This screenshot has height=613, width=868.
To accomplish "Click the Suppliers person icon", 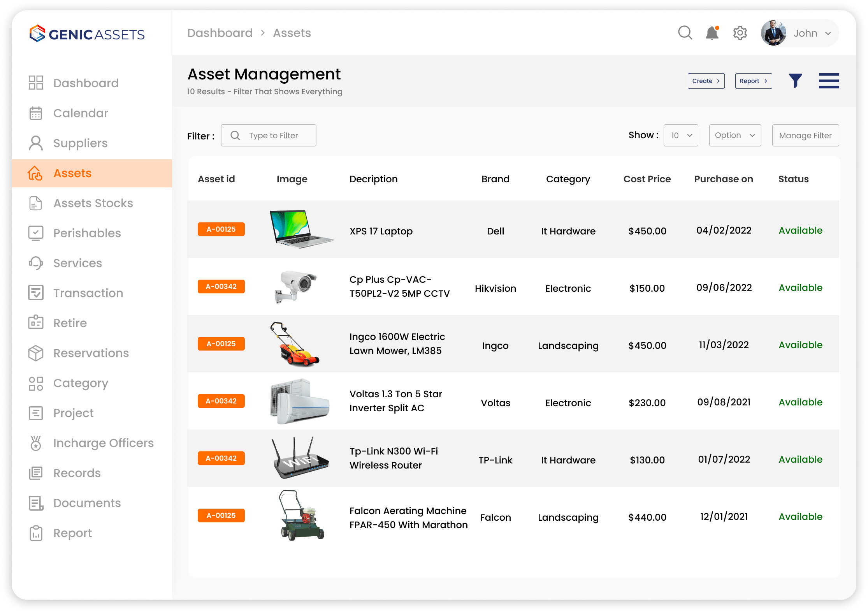I will coord(36,143).
